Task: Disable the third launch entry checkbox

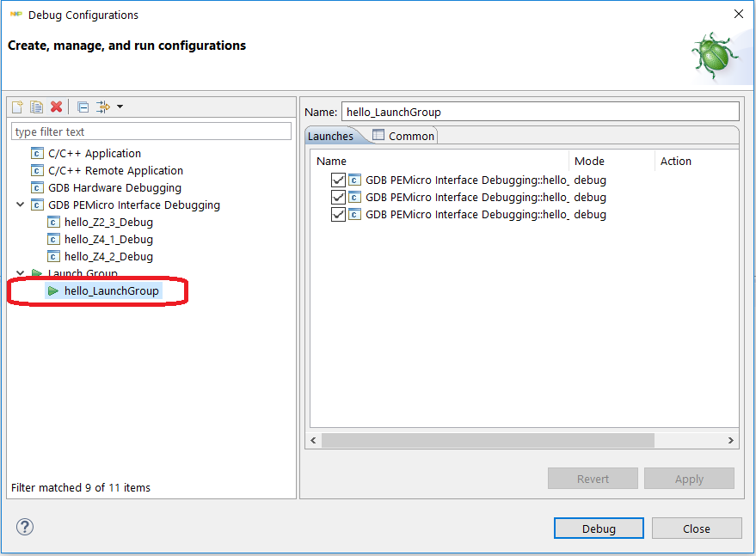Action: pos(338,215)
